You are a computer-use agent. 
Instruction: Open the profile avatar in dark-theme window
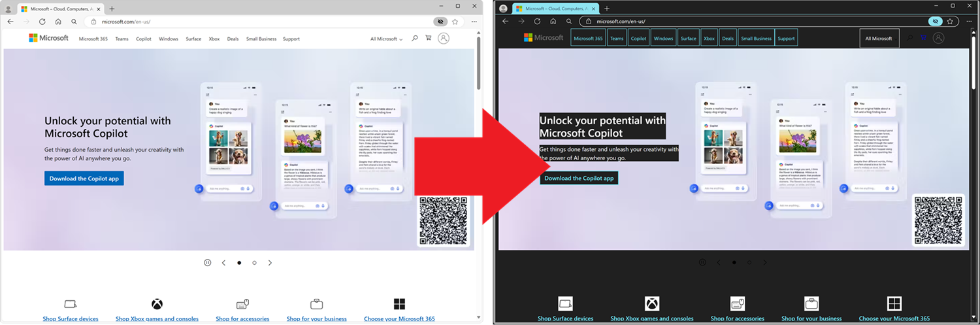pos(504,9)
